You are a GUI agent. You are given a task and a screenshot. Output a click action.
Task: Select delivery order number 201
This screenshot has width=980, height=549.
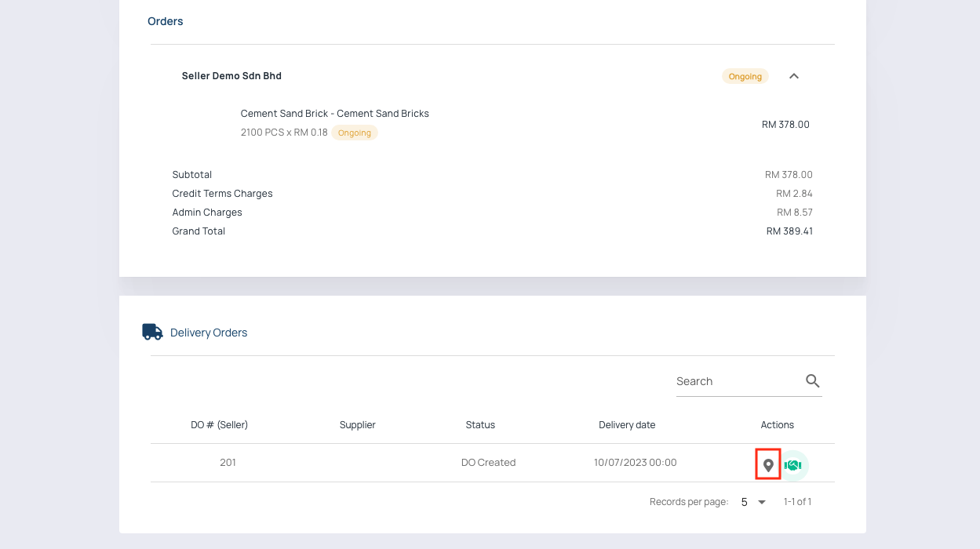[228, 463]
